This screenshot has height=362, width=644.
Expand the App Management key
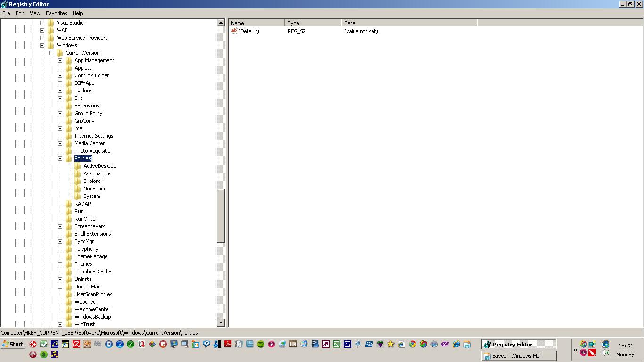click(60, 60)
